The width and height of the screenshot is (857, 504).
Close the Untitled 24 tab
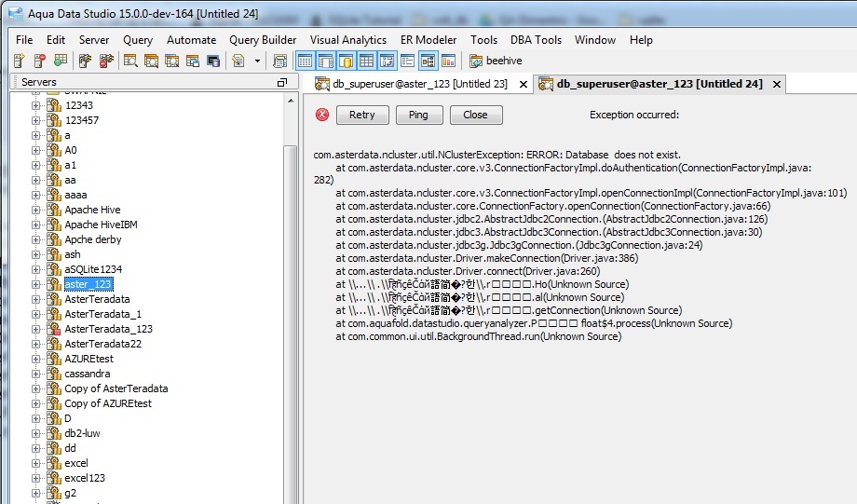777,84
